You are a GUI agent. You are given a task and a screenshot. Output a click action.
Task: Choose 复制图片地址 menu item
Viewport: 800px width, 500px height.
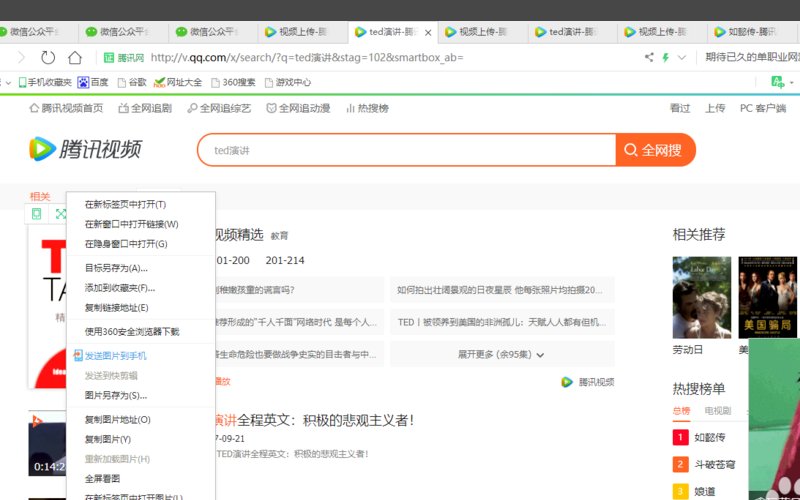[x=141, y=420]
